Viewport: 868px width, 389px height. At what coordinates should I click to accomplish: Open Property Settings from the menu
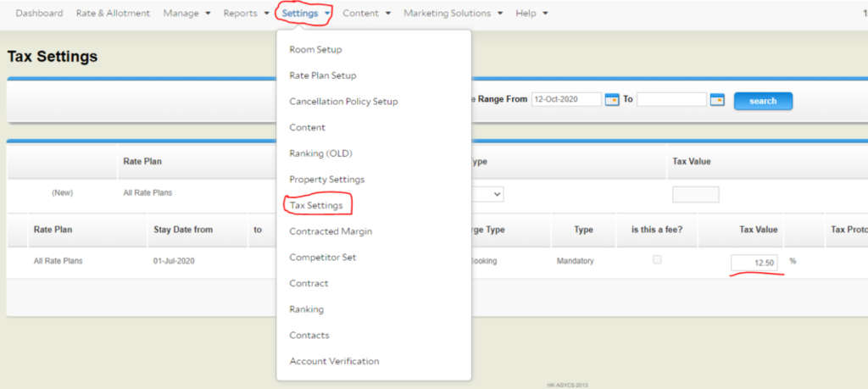point(326,180)
